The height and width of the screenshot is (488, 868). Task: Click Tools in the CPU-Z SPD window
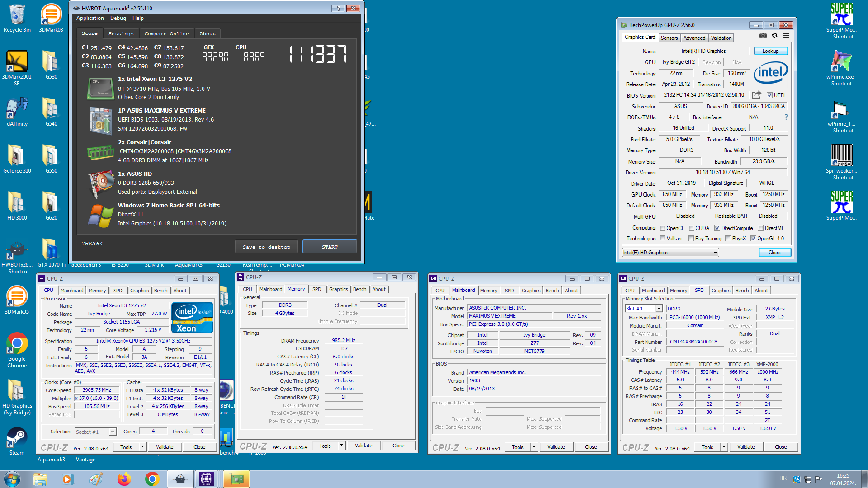[708, 447]
